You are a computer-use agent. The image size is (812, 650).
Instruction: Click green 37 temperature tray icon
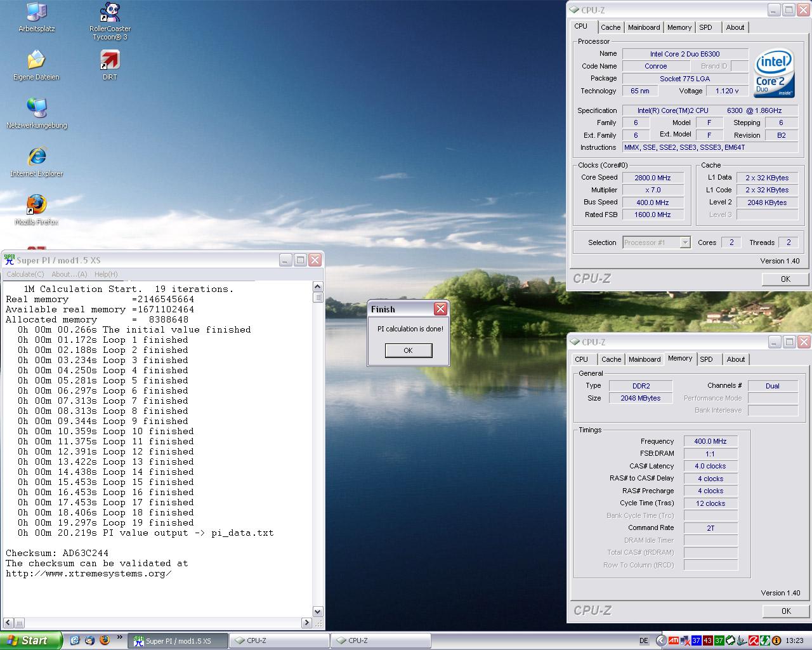pyautogui.click(x=719, y=641)
